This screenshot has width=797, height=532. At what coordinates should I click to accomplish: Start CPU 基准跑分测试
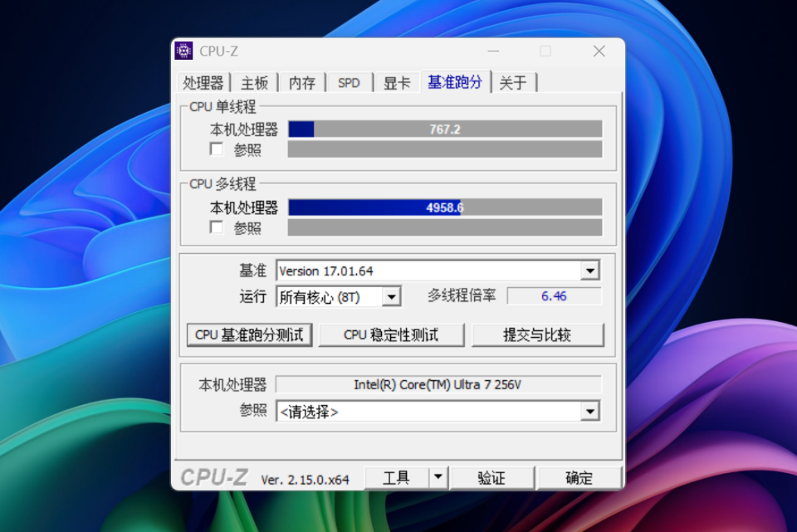[x=250, y=335]
